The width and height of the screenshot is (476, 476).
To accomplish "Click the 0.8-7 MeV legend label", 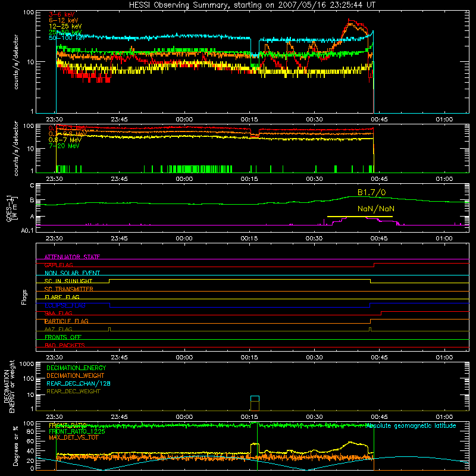I will click(x=65, y=140).
